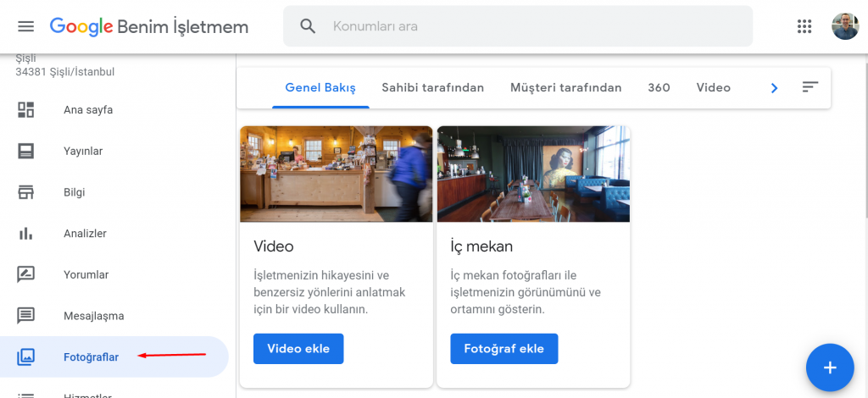Click the search magnifier icon

tap(308, 26)
